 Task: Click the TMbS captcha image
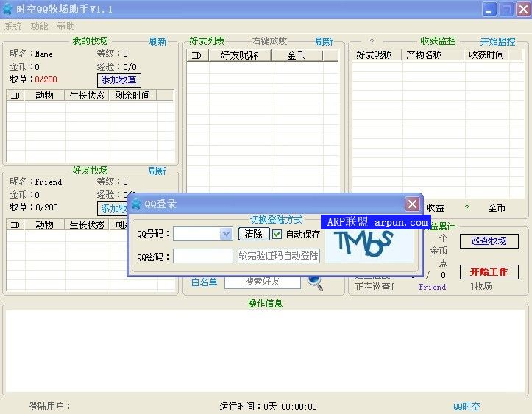(369, 246)
